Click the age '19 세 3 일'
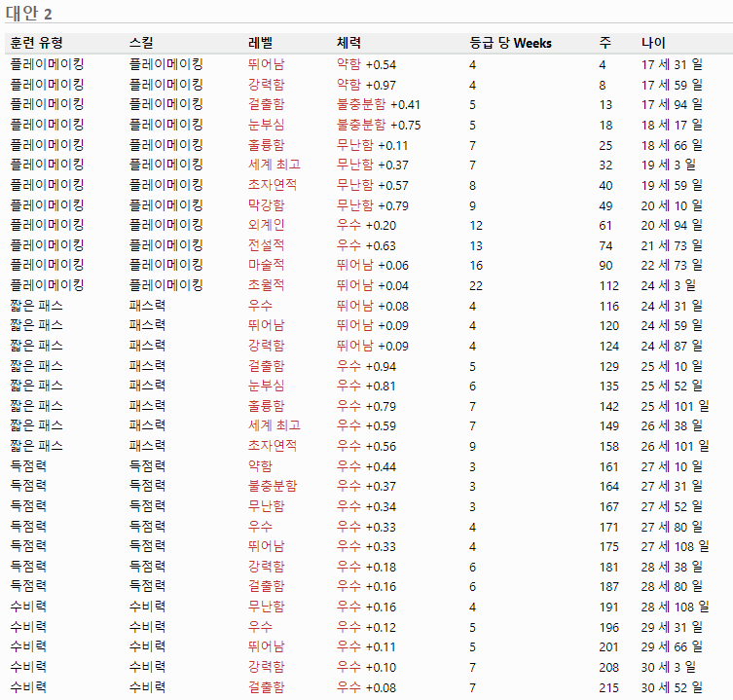 [x=669, y=166]
